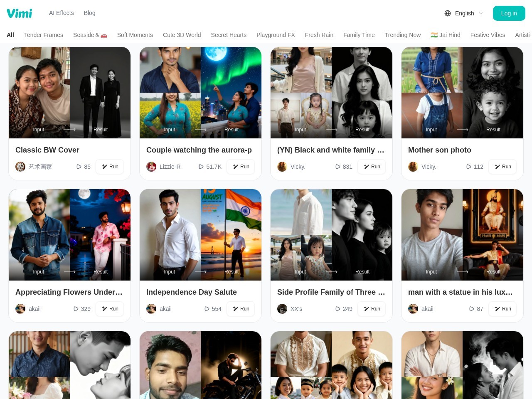Select the Fresh Rain tab
532x399 pixels.
tap(319, 35)
